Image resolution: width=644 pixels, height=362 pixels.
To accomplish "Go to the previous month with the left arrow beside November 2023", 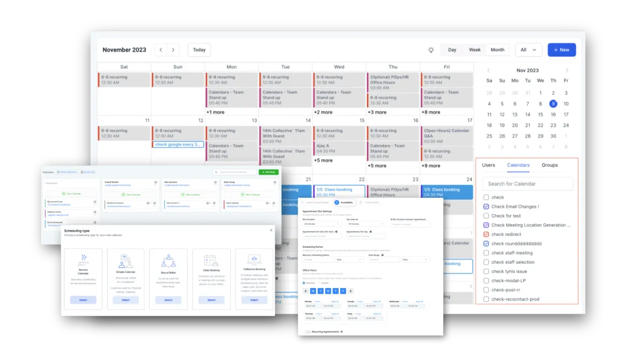I will pyautogui.click(x=161, y=50).
